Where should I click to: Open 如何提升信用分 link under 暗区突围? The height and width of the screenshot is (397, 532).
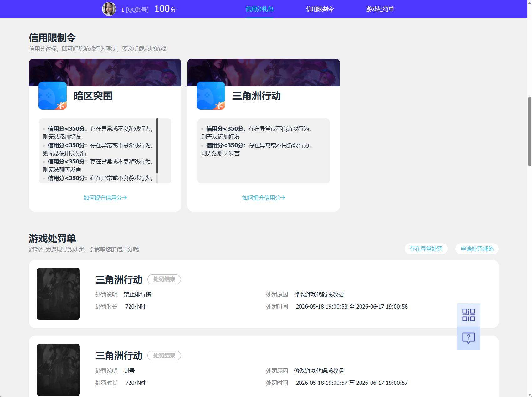[105, 198]
